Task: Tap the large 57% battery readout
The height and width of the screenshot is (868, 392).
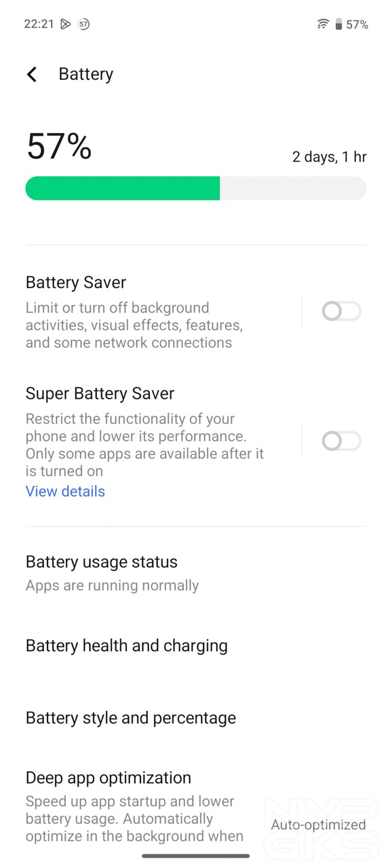Action: 58,146
